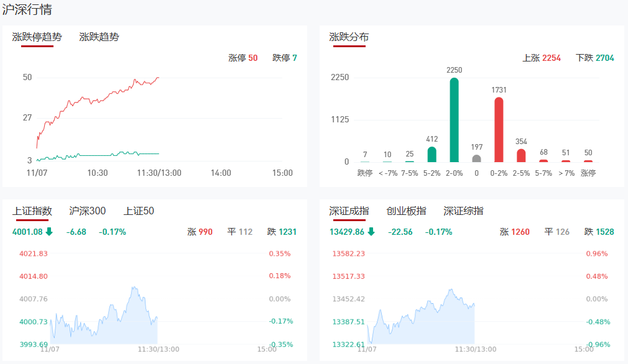Switch to the 上证50 tab
628x364 pixels.
[139, 211]
